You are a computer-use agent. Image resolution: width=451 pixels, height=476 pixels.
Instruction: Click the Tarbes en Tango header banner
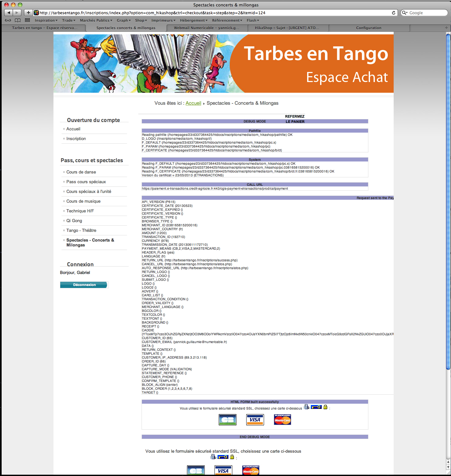[224, 64]
